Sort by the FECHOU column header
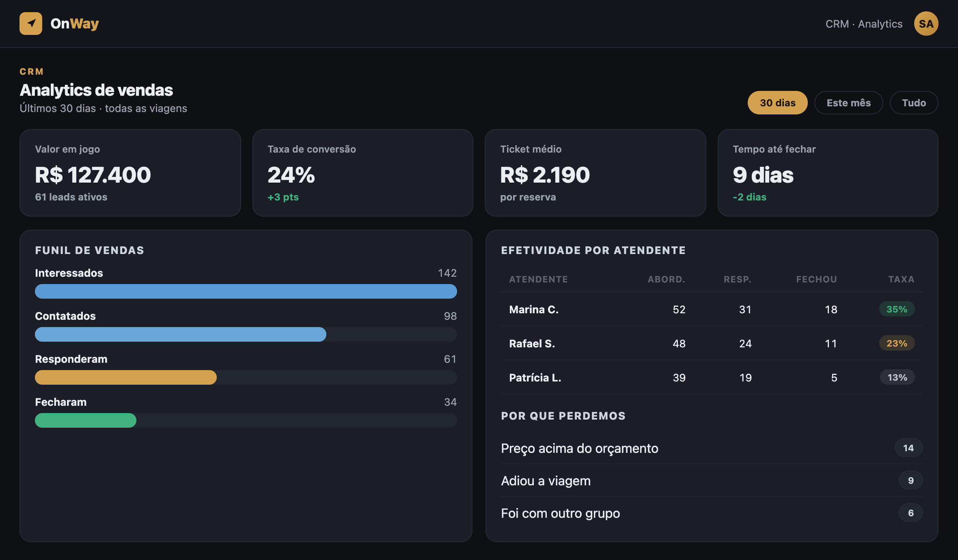958x560 pixels. (816, 279)
